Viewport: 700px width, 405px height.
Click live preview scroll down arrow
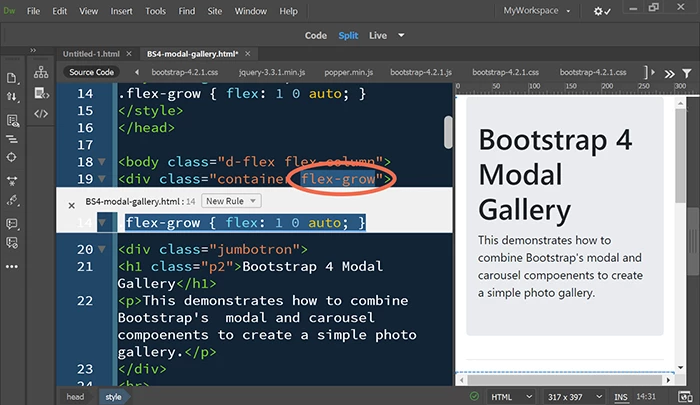click(x=680, y=367)
